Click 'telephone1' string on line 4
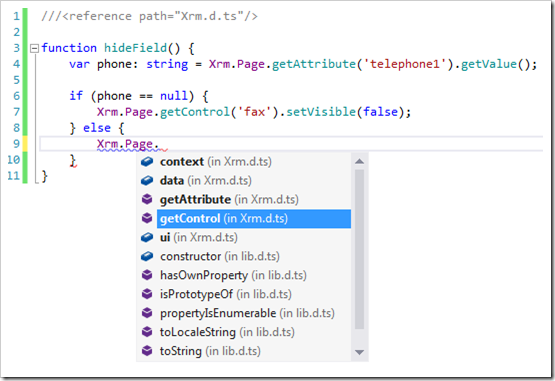Image resolution: width=555 pixels, height=381 pixels. click(405, 64)
